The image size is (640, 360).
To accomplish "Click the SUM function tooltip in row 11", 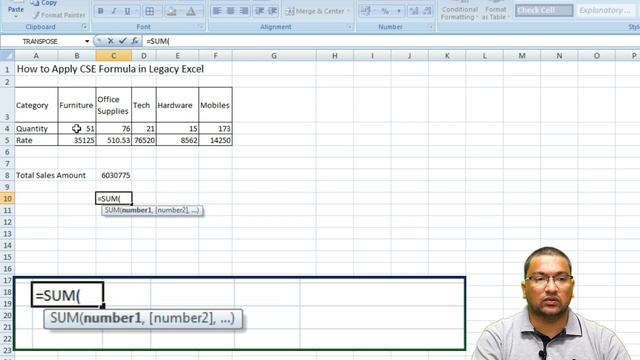I will [152, 210].
